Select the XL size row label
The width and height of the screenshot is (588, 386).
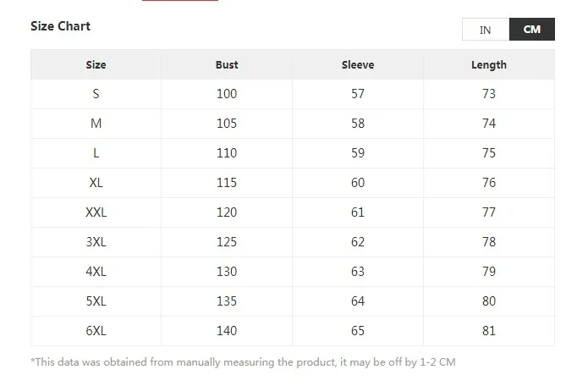coord(96,183)
